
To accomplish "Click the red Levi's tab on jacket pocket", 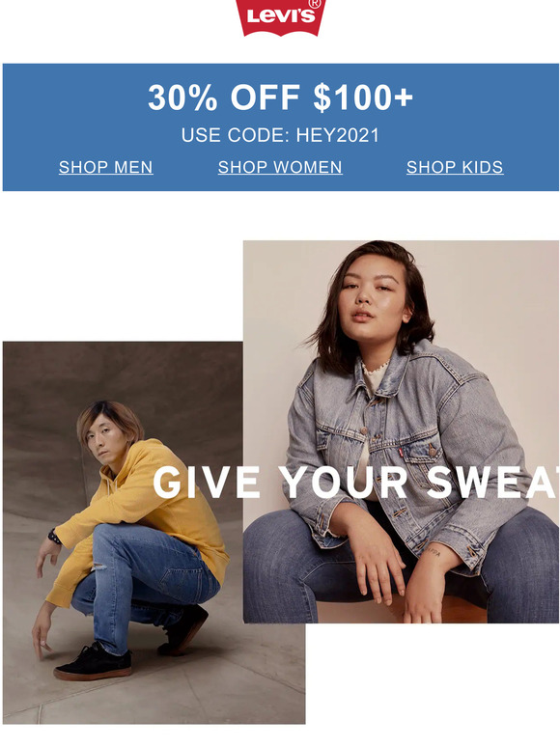I will (x=401, y=451).
